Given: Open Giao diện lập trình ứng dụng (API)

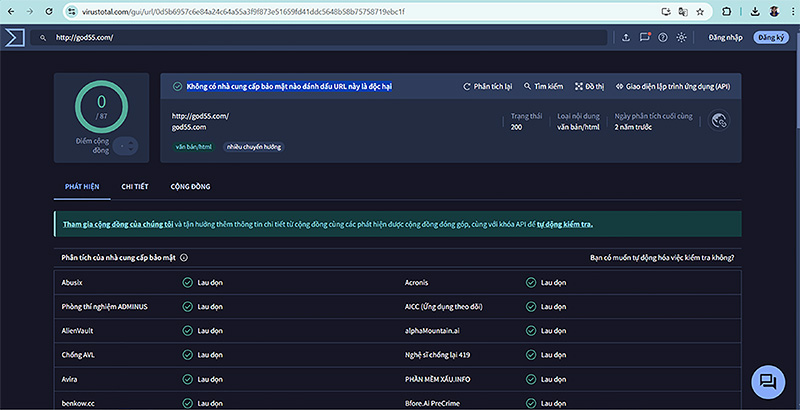Looking at the screenshot, I should click(673, 87).
